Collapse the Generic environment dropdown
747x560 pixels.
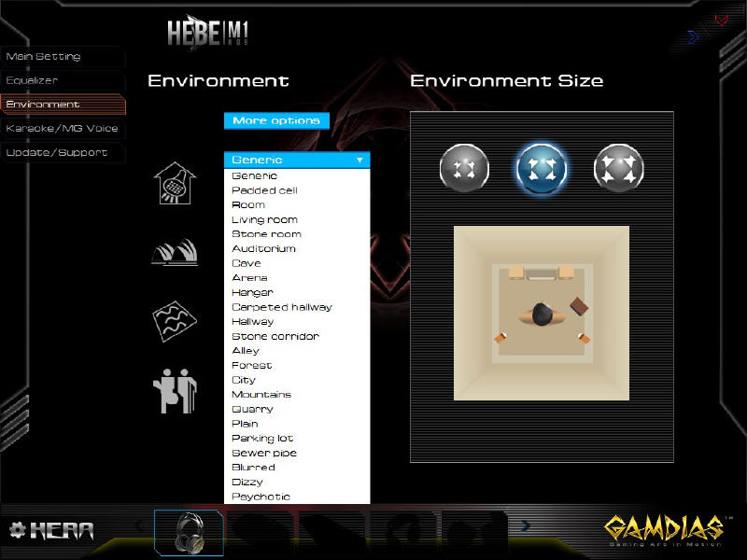click(297, 160)
